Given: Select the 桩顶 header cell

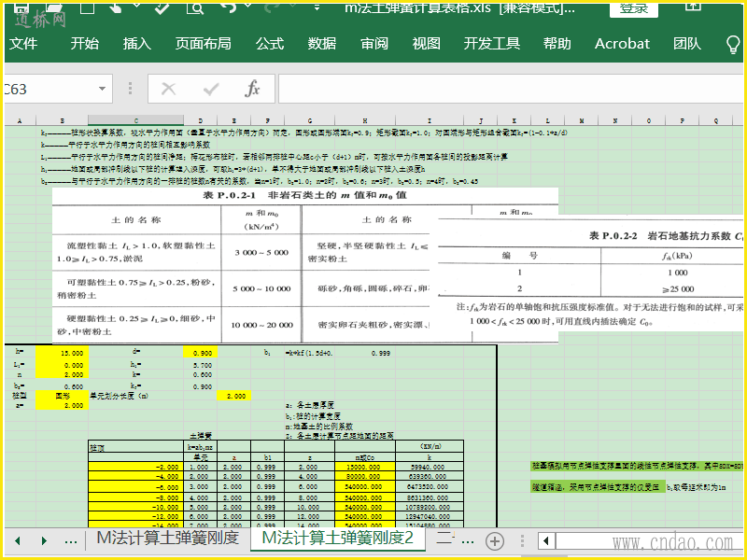Looking at the screenshot, I should (x=135, y=447).
